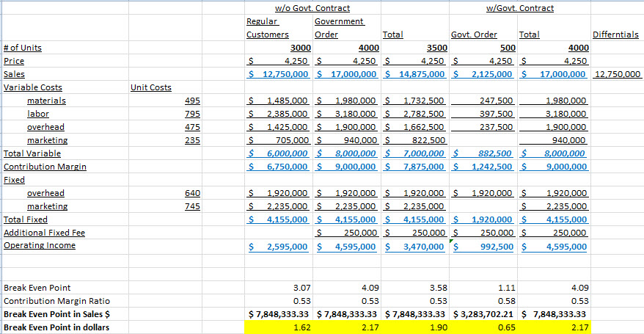644x334 pixels.
Task: Click the "Additional Fixed Fee" row label
Action: click(x=45, y=233)
